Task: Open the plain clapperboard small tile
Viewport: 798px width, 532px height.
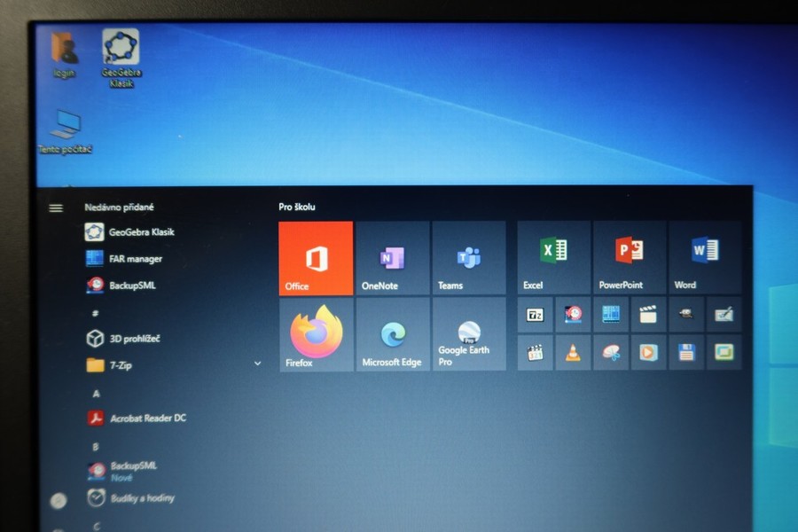Action: (x=648, y=315)
